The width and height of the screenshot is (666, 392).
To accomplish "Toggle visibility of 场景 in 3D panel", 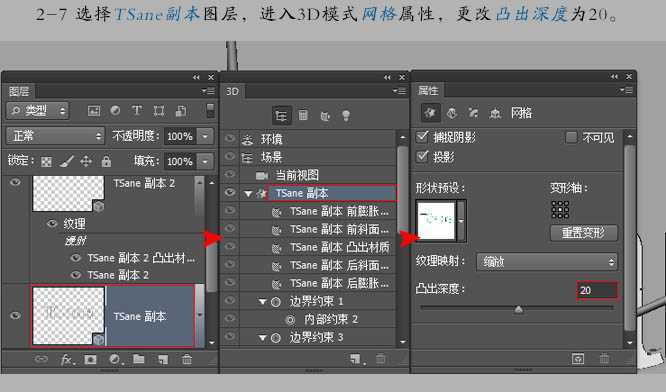I will (x=230, y=157).
